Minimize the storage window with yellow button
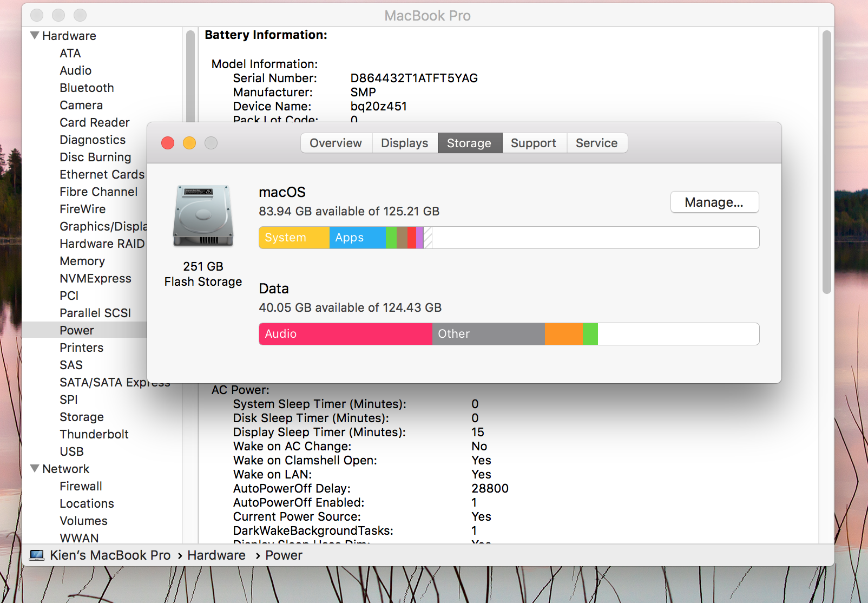This screenshot has width=868, height=603. [x=189, y=143]
